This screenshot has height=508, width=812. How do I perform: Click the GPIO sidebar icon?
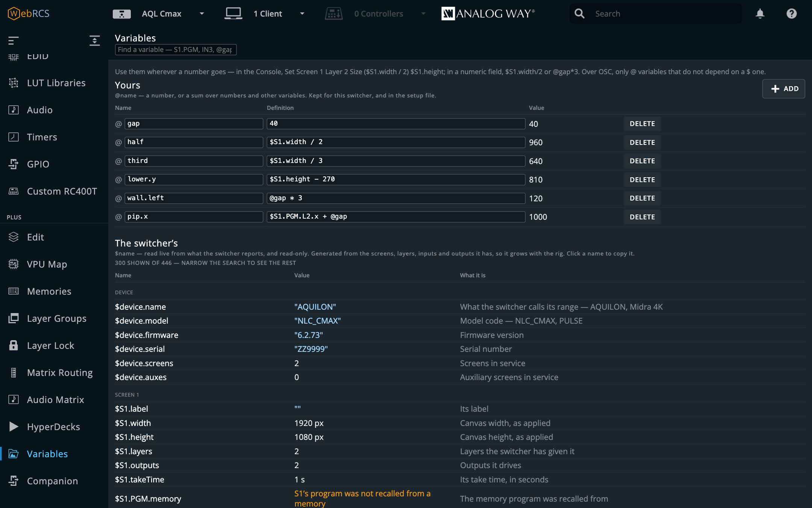pyautogui.click(x=14, y=164)
